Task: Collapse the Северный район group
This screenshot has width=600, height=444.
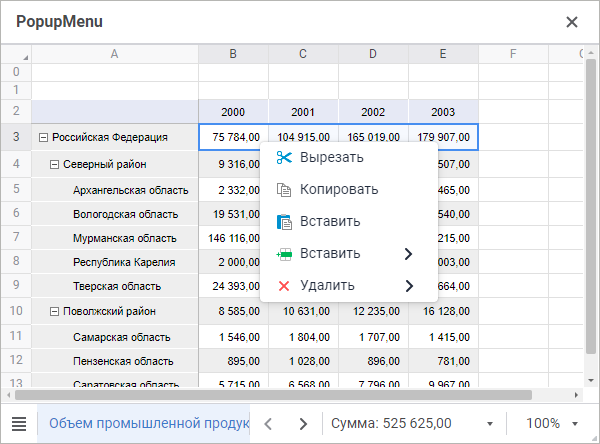Action: [54, 164]
